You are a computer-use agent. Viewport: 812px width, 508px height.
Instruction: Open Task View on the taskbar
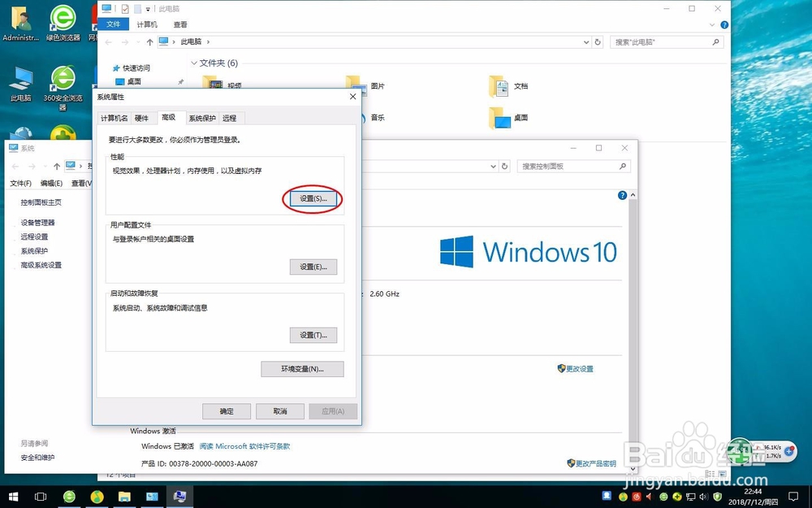(41, 497)
